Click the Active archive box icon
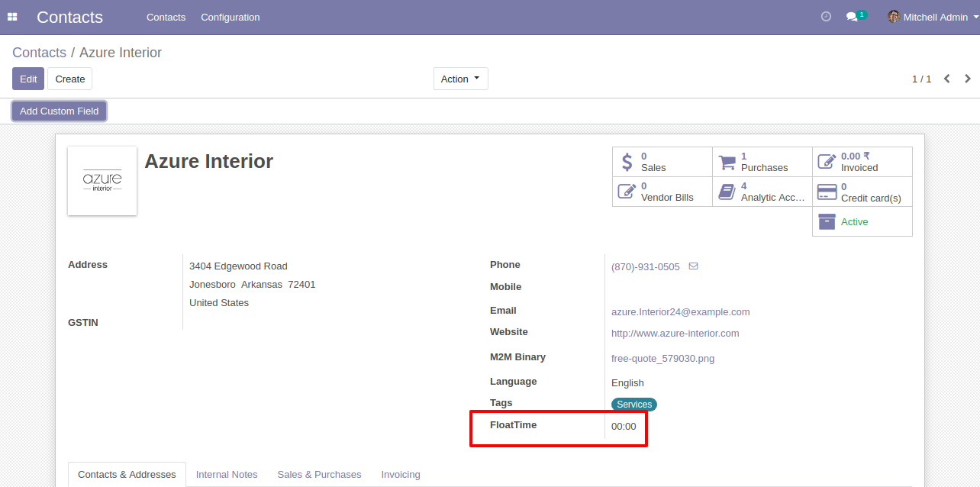Viewport: 980px width, 487px height. point(827,221)
